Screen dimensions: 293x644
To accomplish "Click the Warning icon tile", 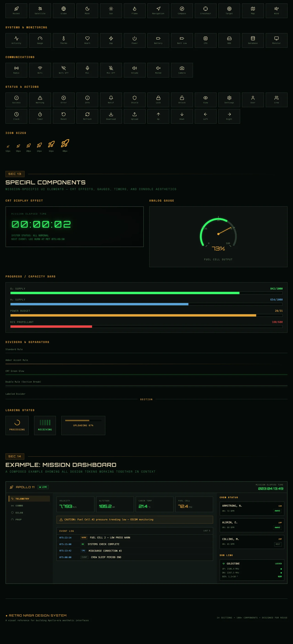I will point(40,100).
